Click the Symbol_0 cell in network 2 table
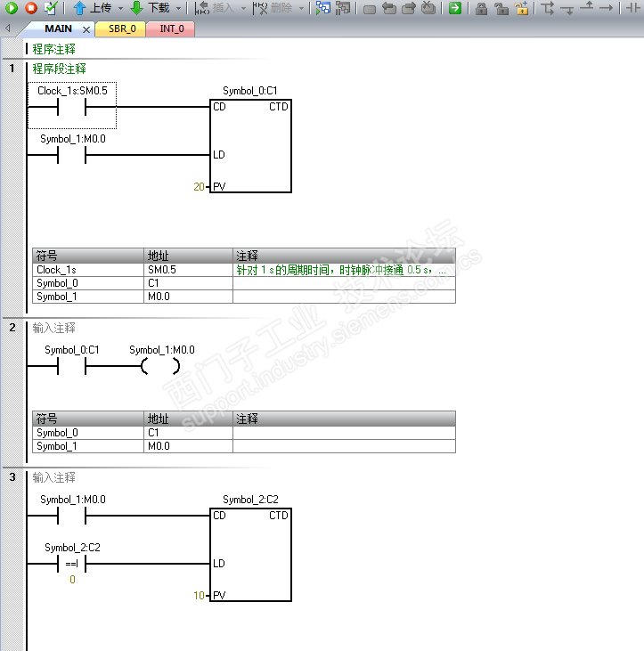 click(88, 433)
